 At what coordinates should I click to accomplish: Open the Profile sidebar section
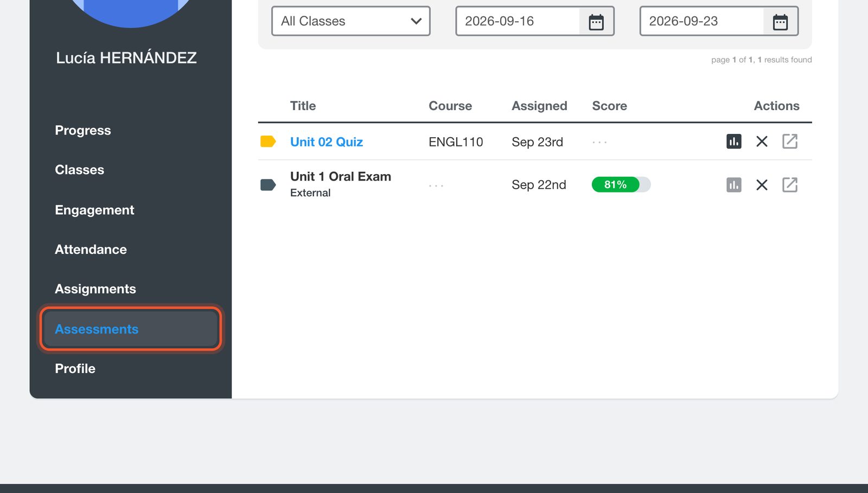coord(75,369)
